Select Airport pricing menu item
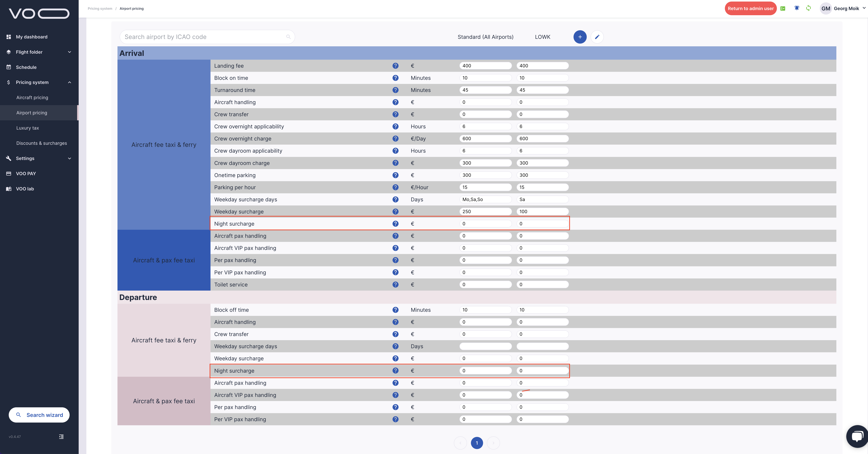Screen dimensions: 868x454 [x=39, y=113]
